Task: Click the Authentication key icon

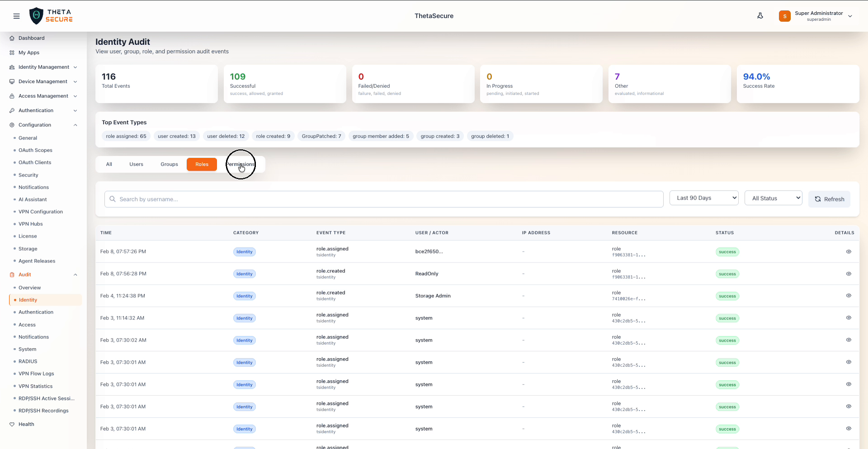Action: pyautogui.click(x=11, y=110)
